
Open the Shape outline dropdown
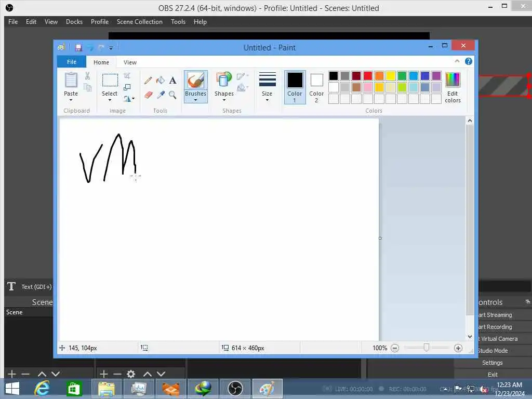point(243,76)
